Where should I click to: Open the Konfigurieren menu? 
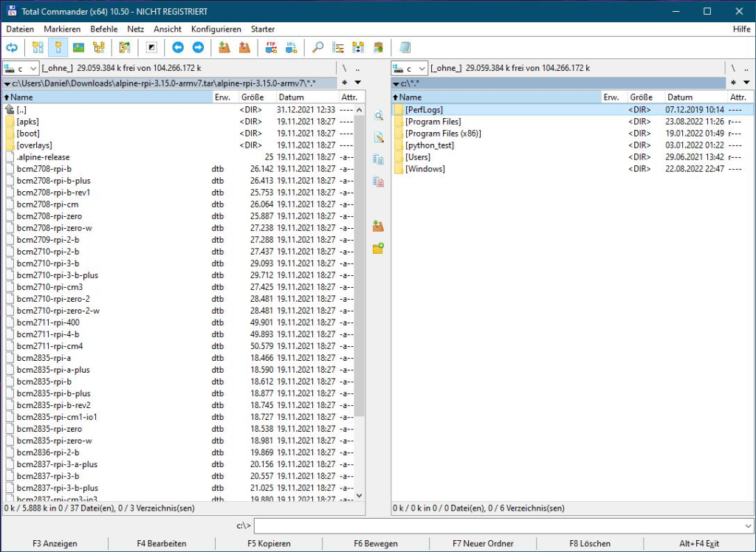[216, 29]
